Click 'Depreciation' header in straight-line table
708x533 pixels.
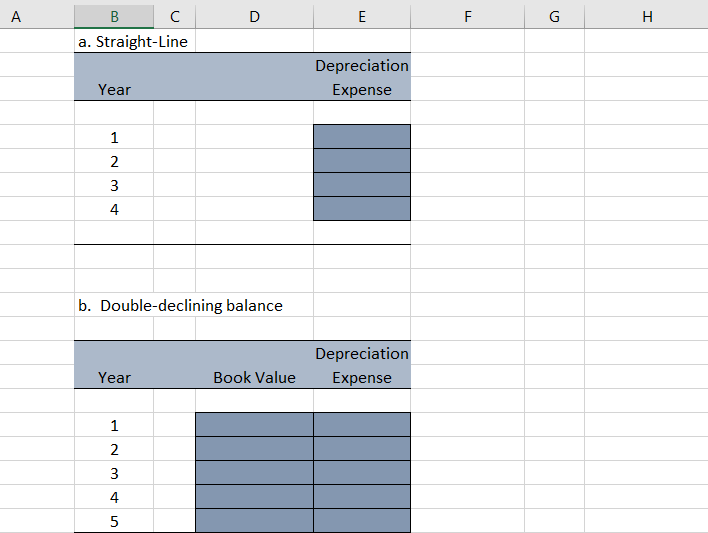coord(362,65)
